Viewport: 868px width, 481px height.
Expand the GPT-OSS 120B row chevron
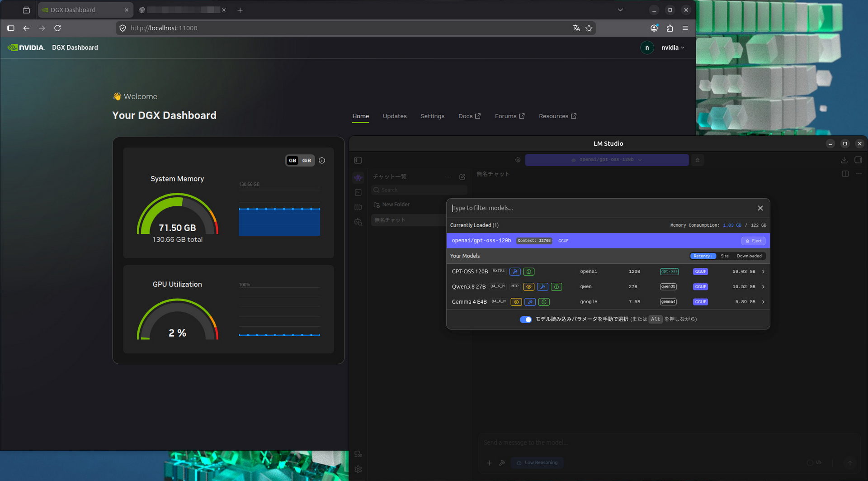pyautogui.click(x=763, y=272)
